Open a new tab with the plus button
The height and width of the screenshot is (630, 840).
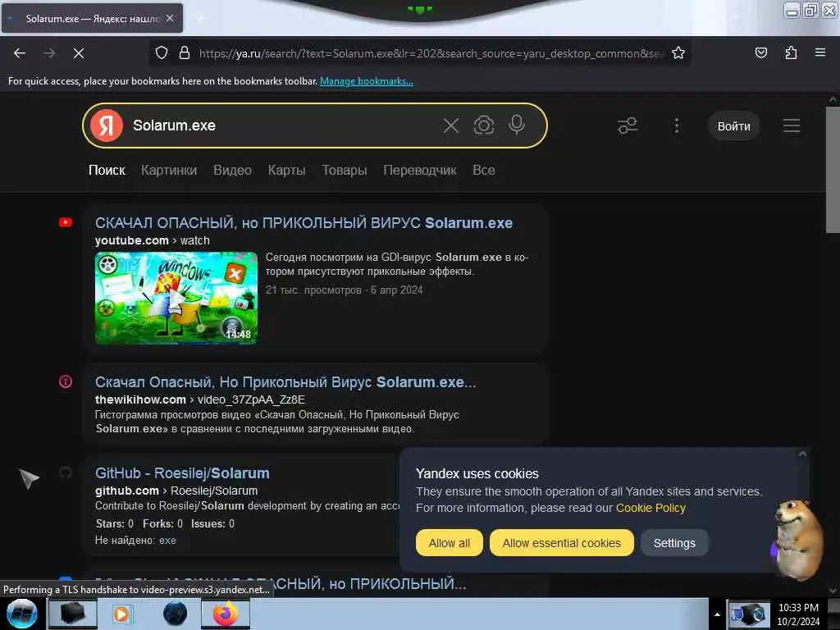point(200,18)
